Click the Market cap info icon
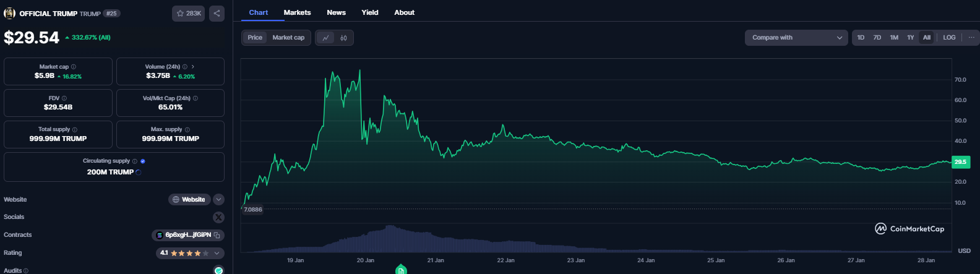This screenshot has height=274, width=980. [x=74, y=67]
